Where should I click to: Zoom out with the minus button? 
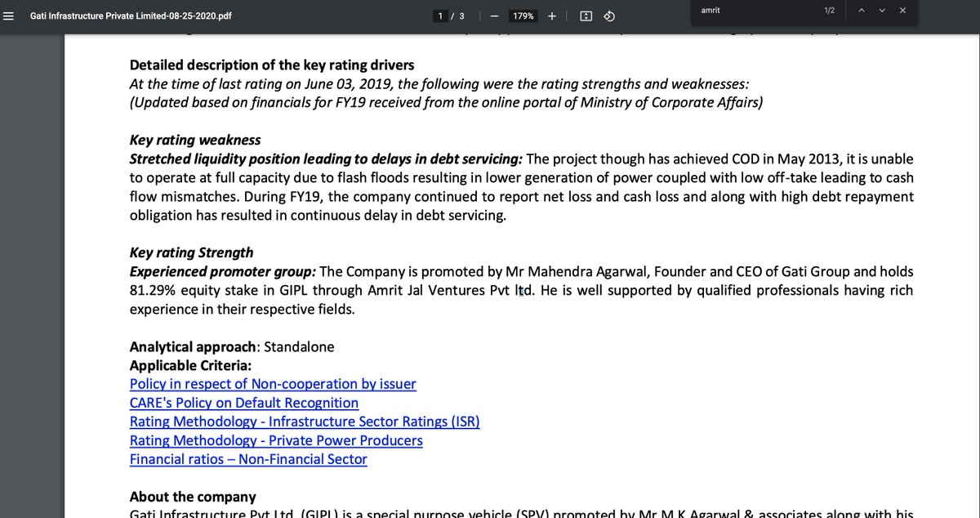click(x=494, y=16)
